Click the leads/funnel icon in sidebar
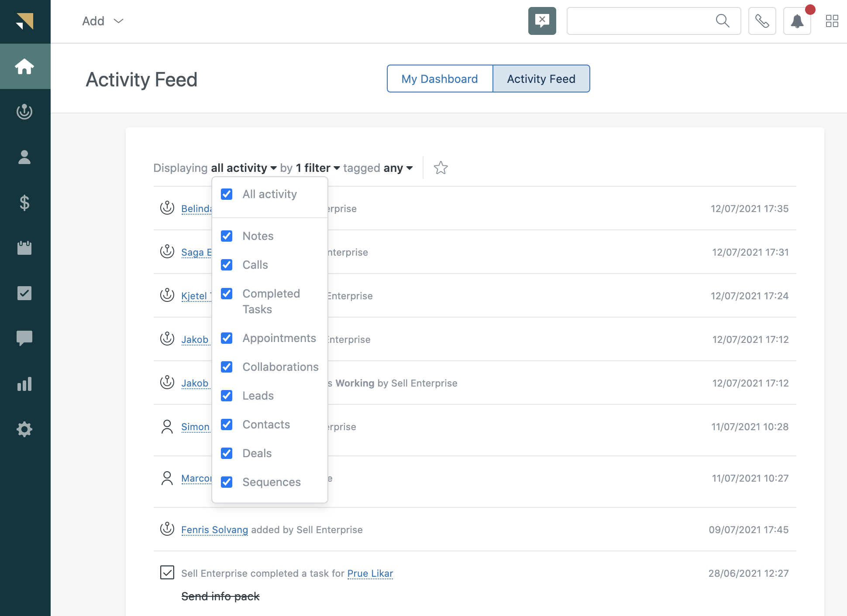 tap(25, 111)
